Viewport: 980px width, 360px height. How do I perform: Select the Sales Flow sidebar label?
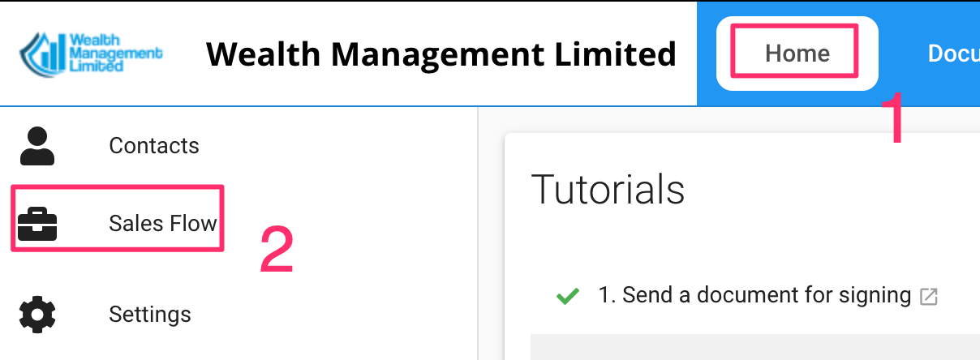[x=162, y=223]
